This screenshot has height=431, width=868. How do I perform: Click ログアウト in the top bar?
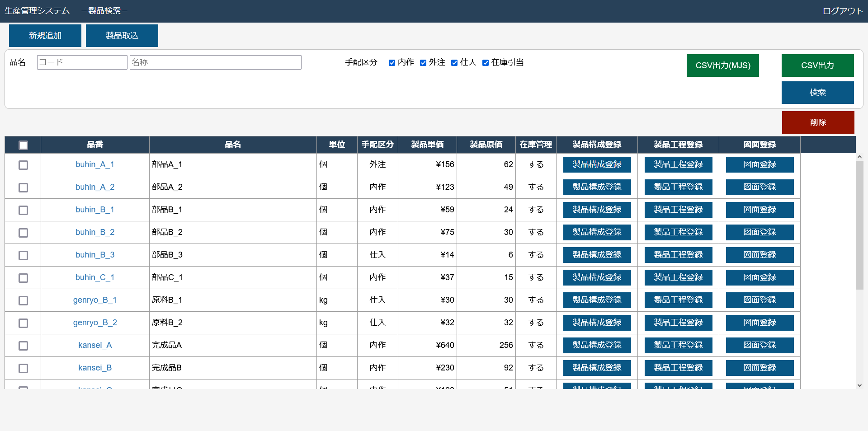[x=843, y=11]
